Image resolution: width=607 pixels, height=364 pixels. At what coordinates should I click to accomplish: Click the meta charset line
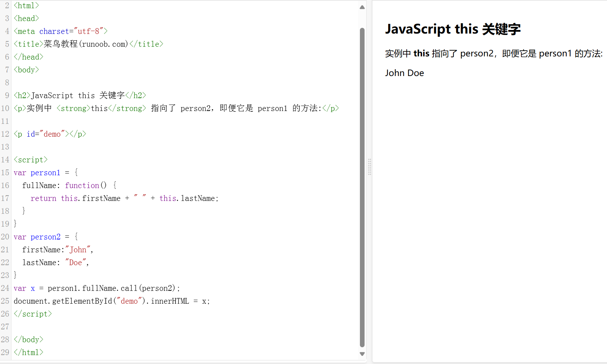pos(61,31)
